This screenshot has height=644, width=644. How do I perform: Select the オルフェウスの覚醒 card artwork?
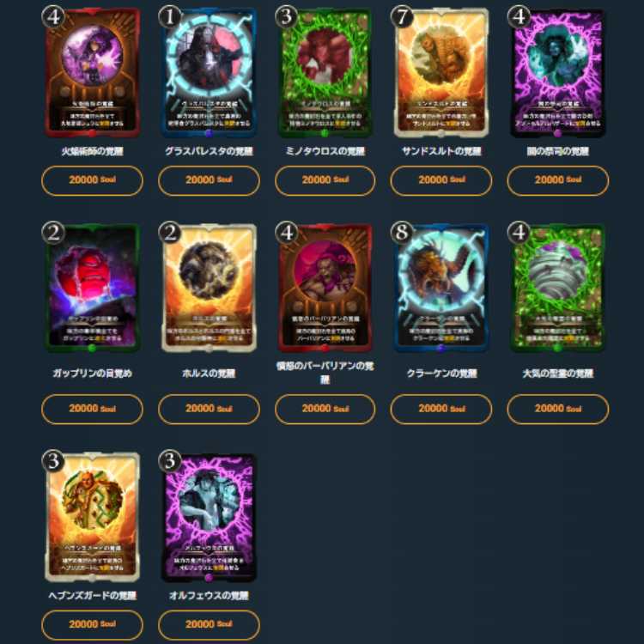click(209, 518)
